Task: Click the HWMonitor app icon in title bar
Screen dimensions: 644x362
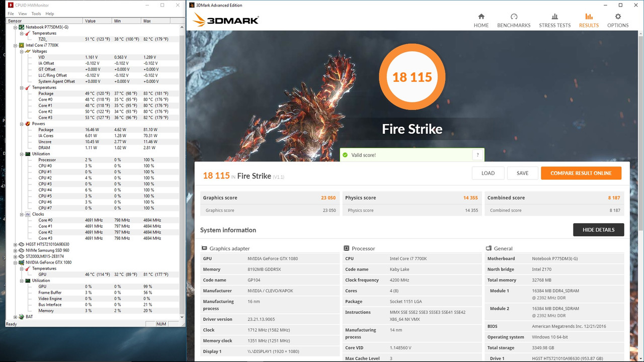Action: tap(11, 5)
